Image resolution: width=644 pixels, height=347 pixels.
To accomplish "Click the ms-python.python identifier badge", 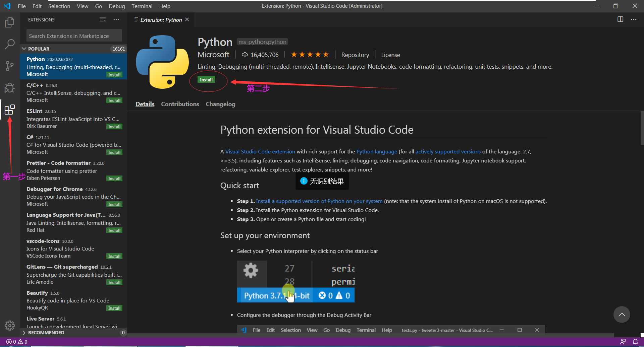I will coord(262,42).
